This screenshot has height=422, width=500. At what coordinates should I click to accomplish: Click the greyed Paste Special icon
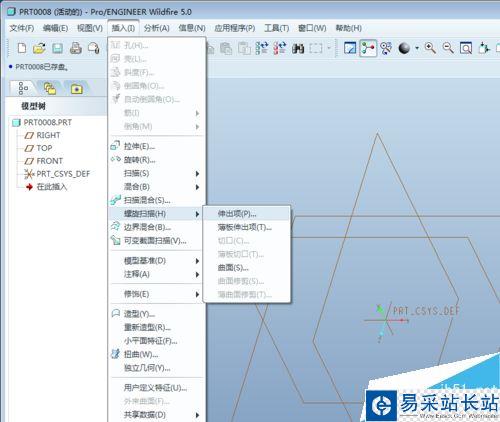tap(244, 49)
